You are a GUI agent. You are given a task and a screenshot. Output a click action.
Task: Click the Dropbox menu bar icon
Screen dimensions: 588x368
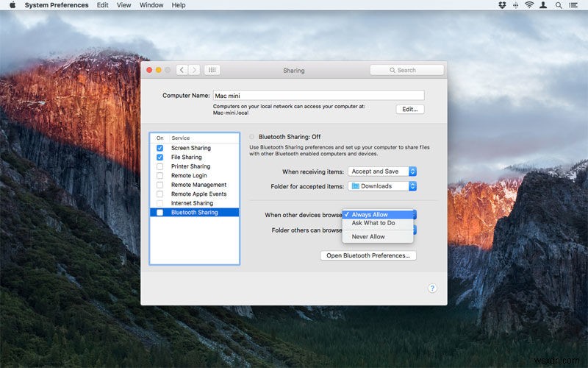[502, 5]
